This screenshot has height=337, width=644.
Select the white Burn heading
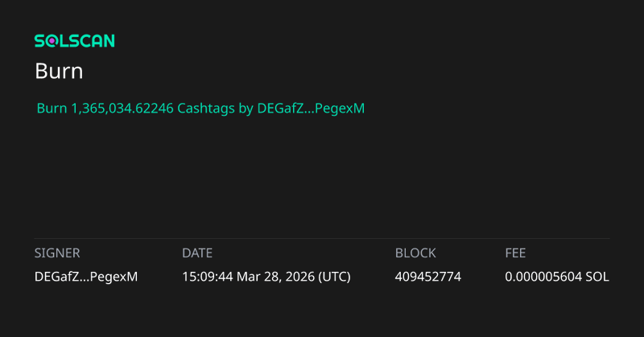coord(59,71)
